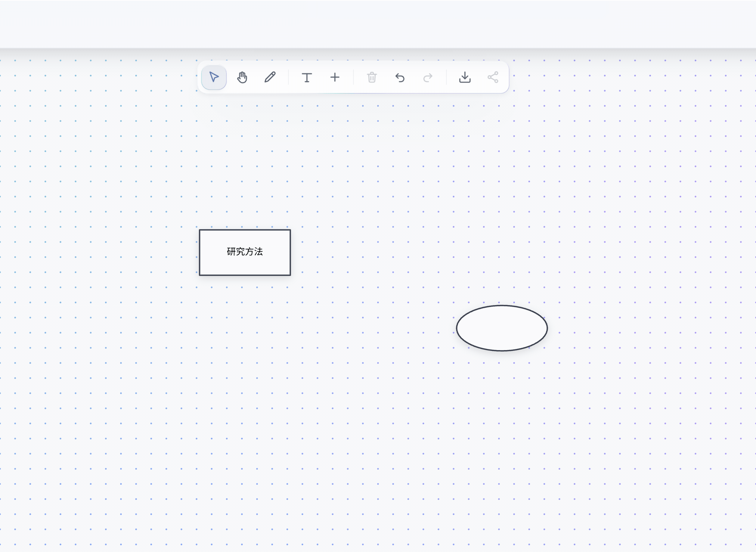Select the pointer selection tool
This screenshot has width=756, height=552.
coord(214,78)
